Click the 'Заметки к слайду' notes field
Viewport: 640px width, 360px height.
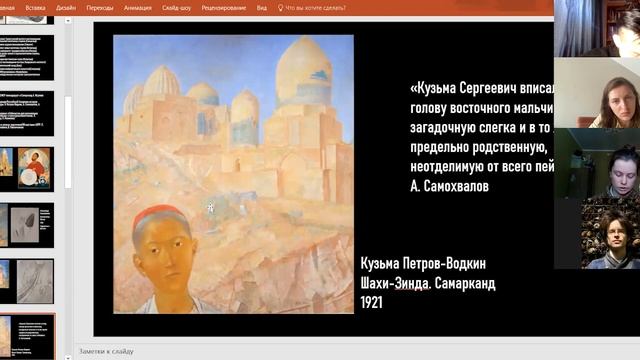click(x=107, y=351)
